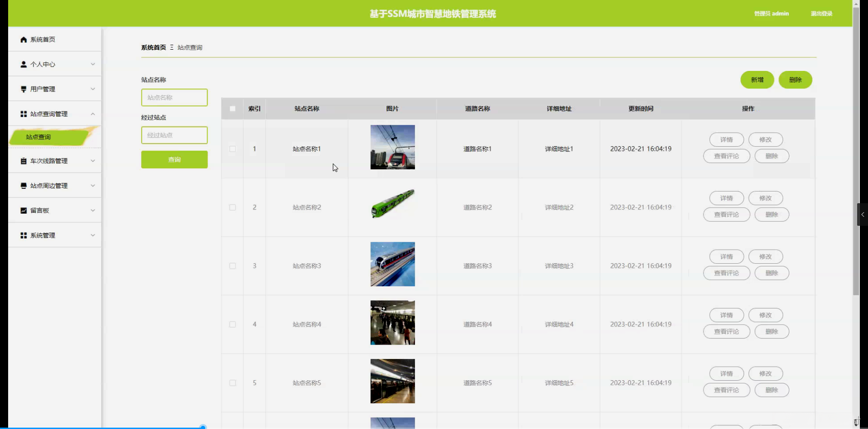
Task: Collapse the 站点查询管理 menu chevron
Action: (x=93, y=114)
